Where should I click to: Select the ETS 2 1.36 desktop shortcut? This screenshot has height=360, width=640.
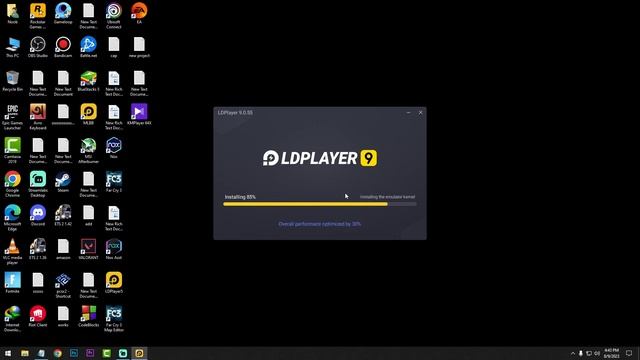38,249
